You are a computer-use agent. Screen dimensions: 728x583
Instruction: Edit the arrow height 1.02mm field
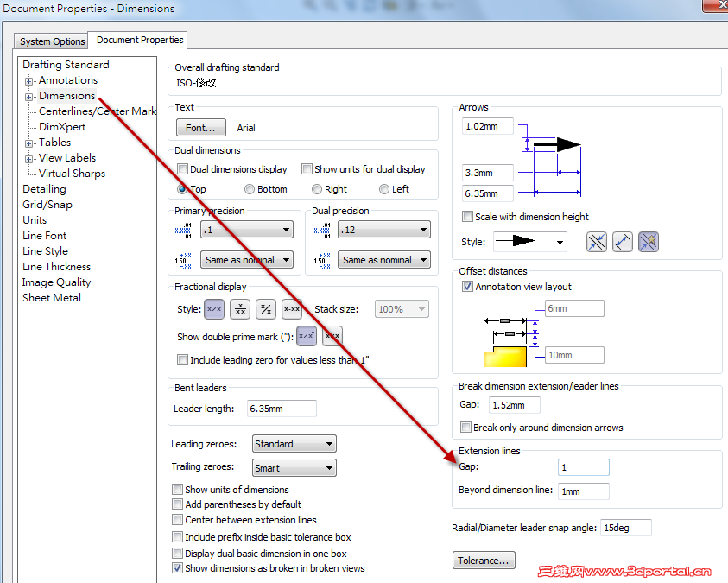[x=488, y=126]
